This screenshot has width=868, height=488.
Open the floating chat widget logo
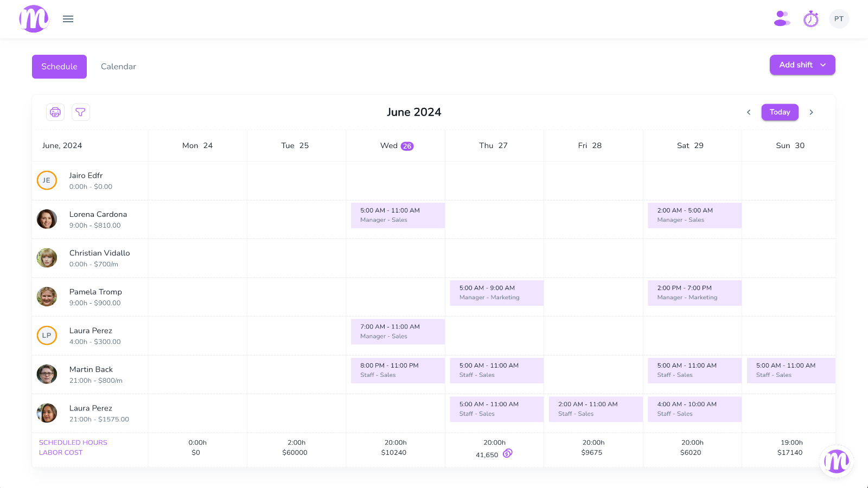[836, 461]
